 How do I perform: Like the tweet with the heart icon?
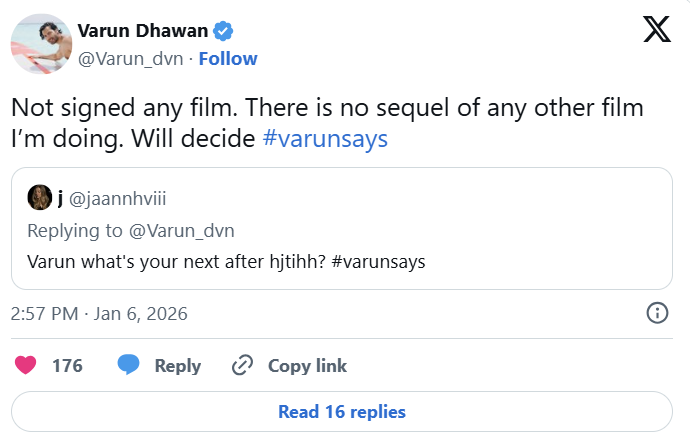point(26,366)
